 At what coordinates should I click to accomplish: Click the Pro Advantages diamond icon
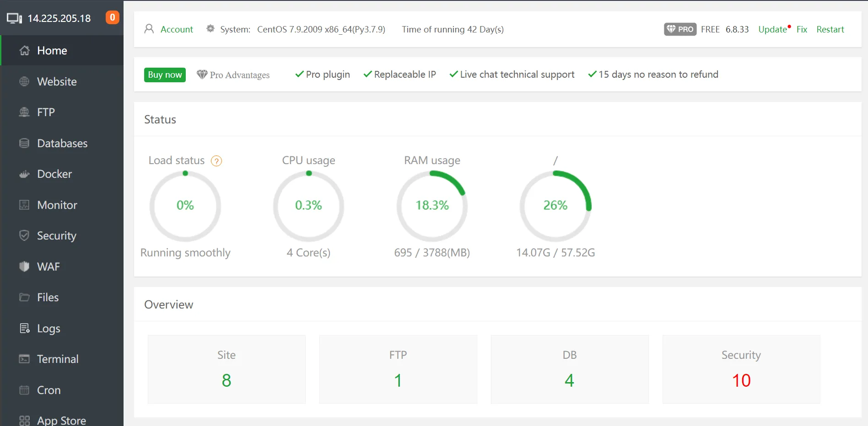pos(202,75)
